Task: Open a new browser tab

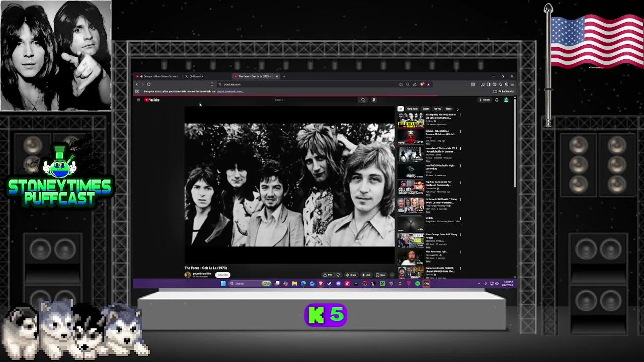Action: pyautogui.click(x=284, y=76)
